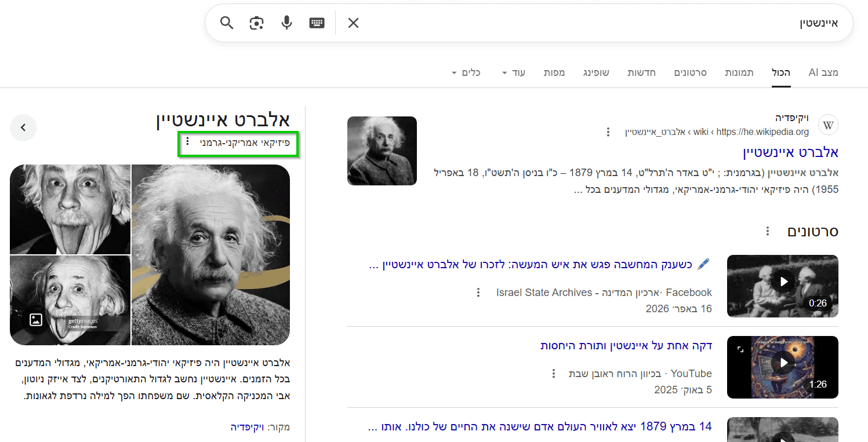Open the link דקה אחת על איינשטיין ותורת היחסות
Viewport: 868px width, 442px height.
626,346
